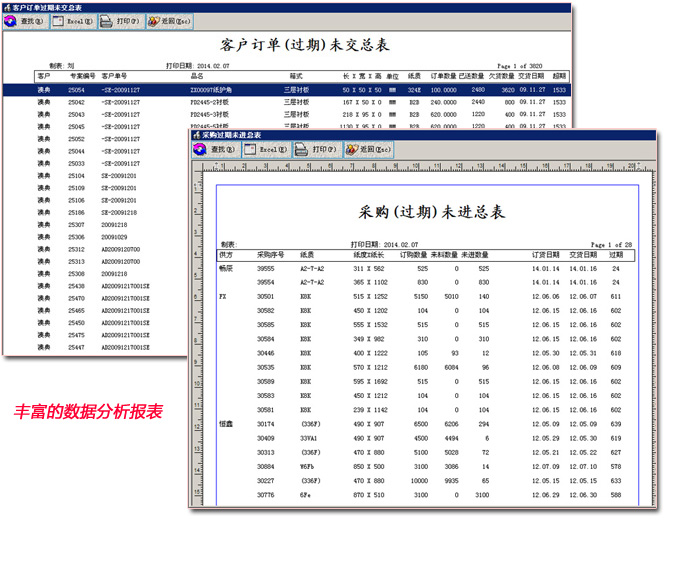
Task: Click 查找 search button in purchase report window
Action: pos(214,149)
